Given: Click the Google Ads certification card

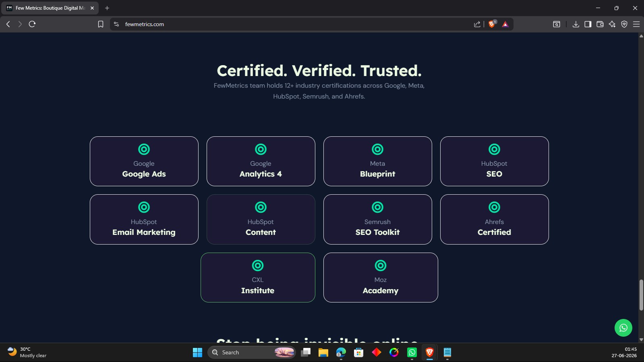Looking at the screenshot, I should click(x=144, y=161).
